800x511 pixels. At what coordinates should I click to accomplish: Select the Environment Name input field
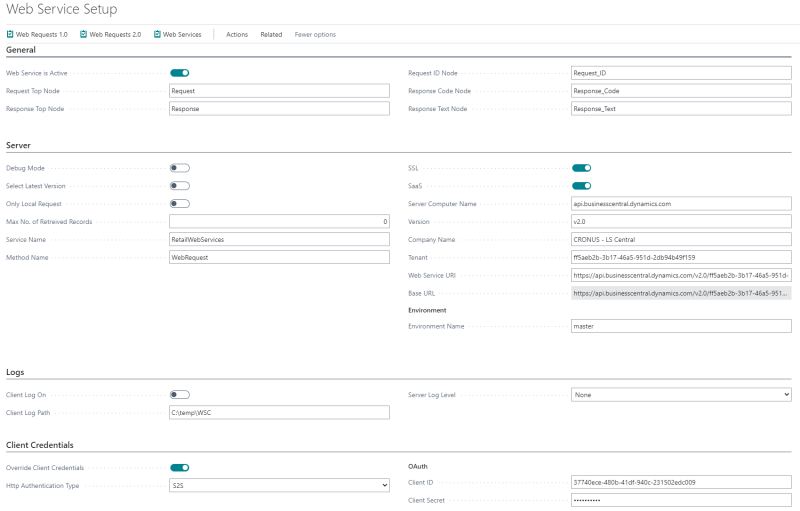pos(681,326)
